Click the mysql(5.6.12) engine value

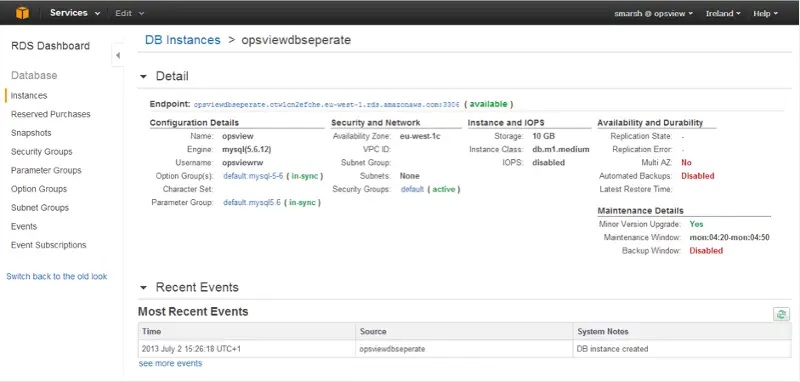[x=246, y=149]
